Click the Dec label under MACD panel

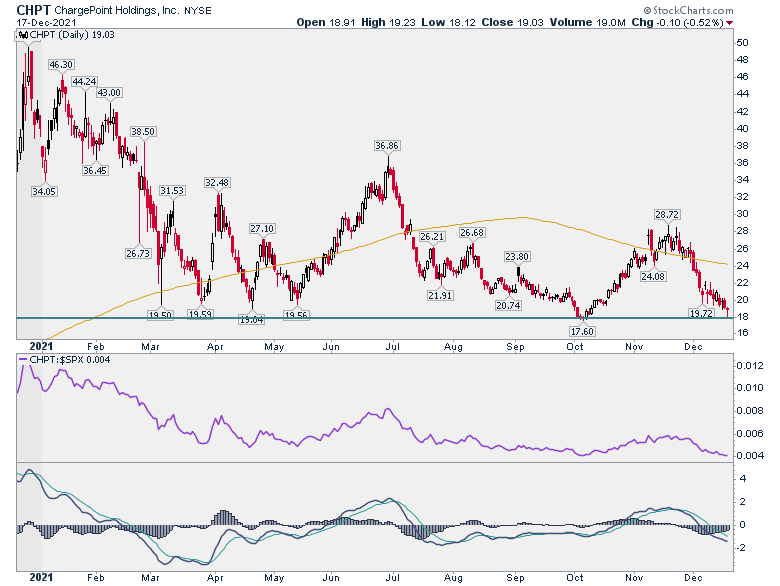[x=693, y=578]
